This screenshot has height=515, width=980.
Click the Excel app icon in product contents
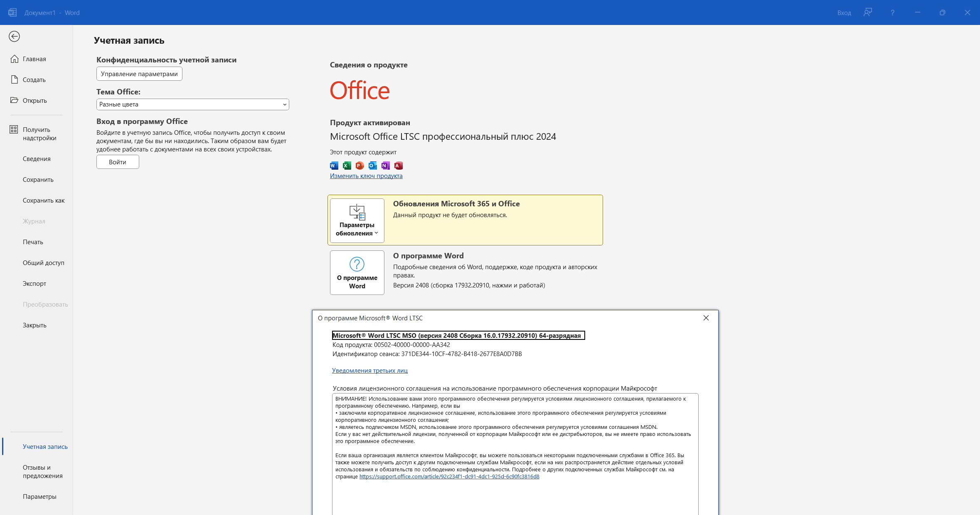click(x=347, y=166)
